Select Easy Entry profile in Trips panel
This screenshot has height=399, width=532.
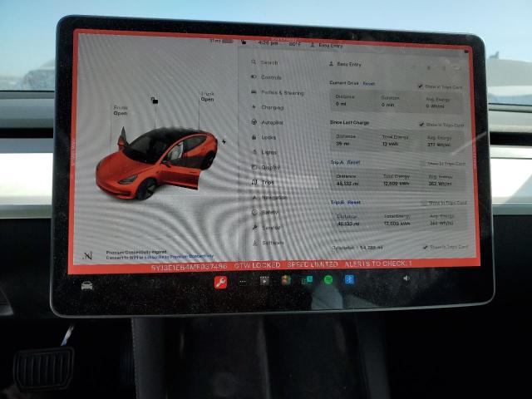346,64
